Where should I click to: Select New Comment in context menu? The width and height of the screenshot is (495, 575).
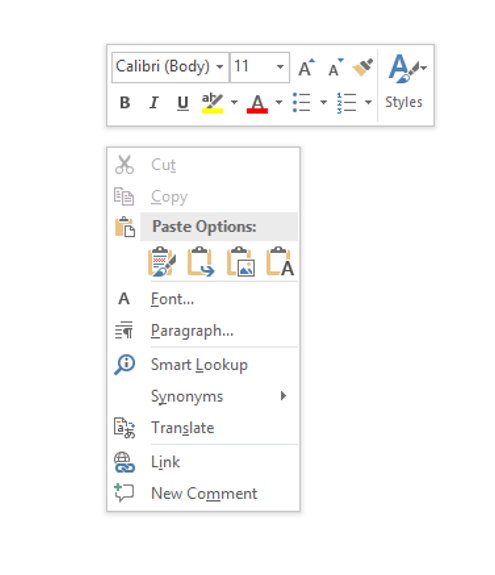click(203, 494)
